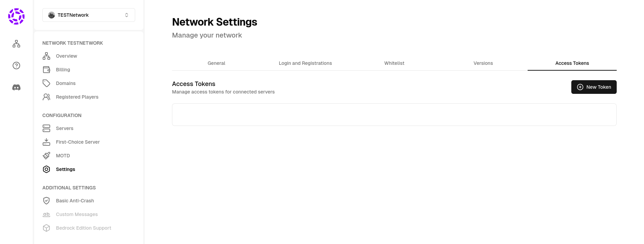
Task: Open the Settings sidebar entry
Action: pyautogui.click(x=65, y=169)
